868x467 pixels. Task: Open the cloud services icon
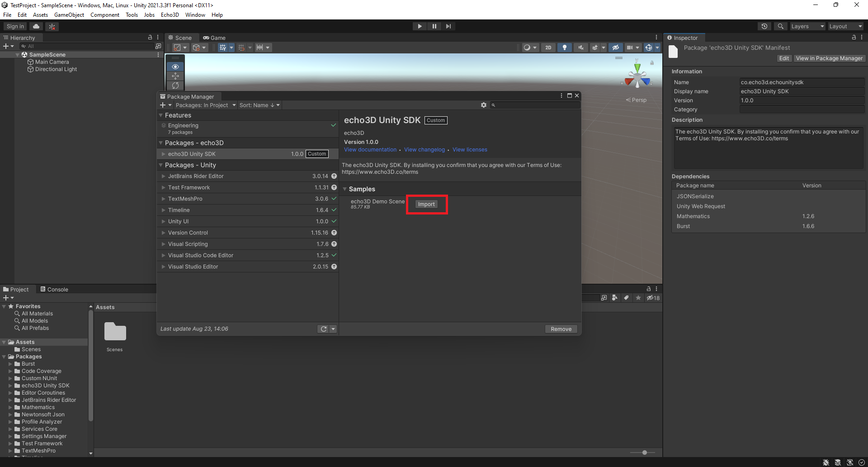pyautogui.click(x=37, y=26)
